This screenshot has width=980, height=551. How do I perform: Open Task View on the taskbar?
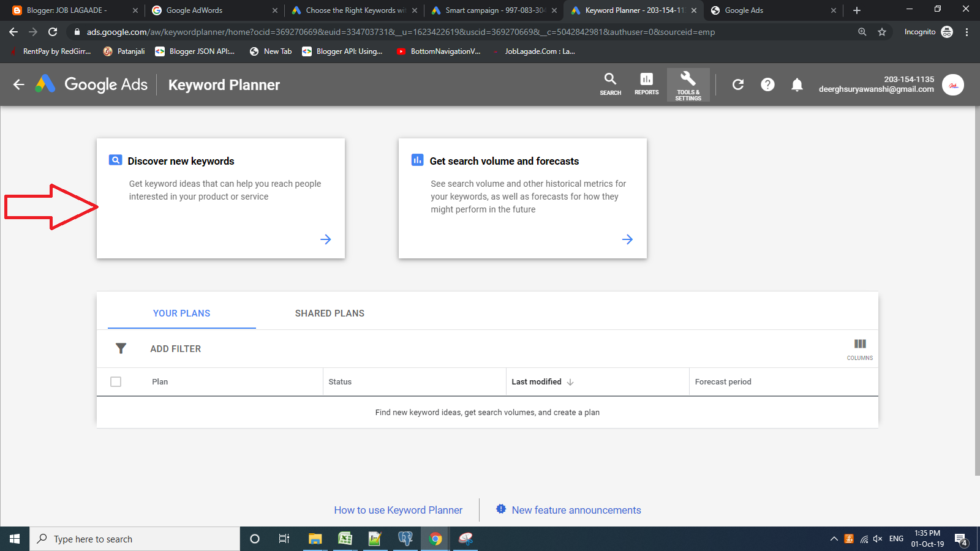pos(284,539)
